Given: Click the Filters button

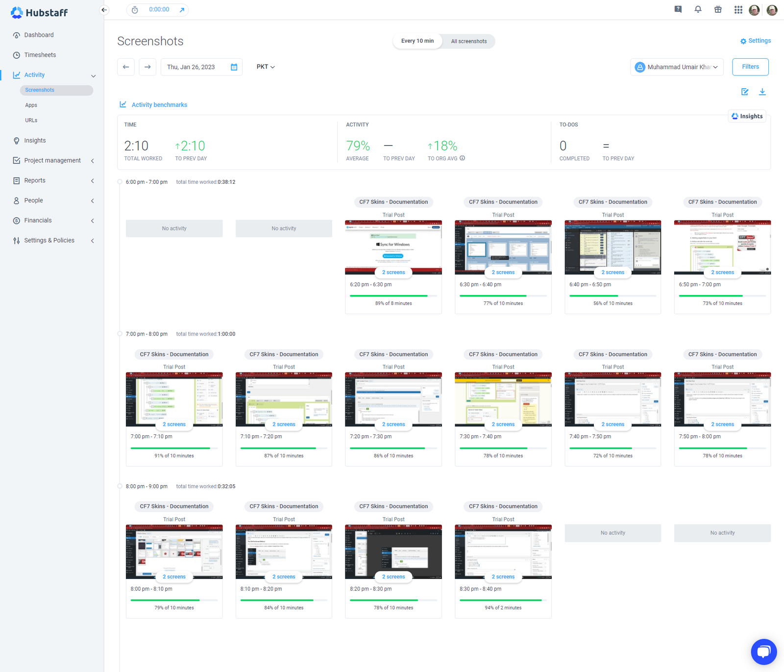Looking at the screenshot, I should pyautogui.click(x=750, y=67).
